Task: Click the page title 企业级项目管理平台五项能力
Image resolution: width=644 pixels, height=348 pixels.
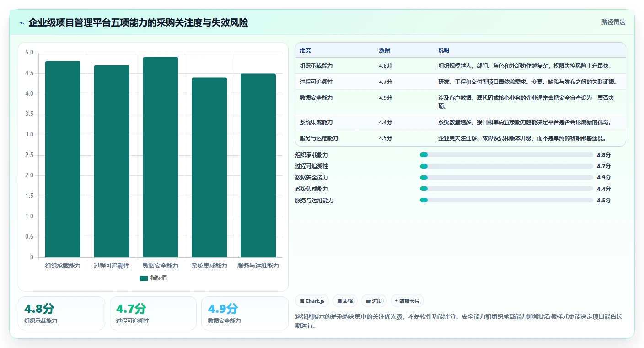Action: tap(139, 22)
